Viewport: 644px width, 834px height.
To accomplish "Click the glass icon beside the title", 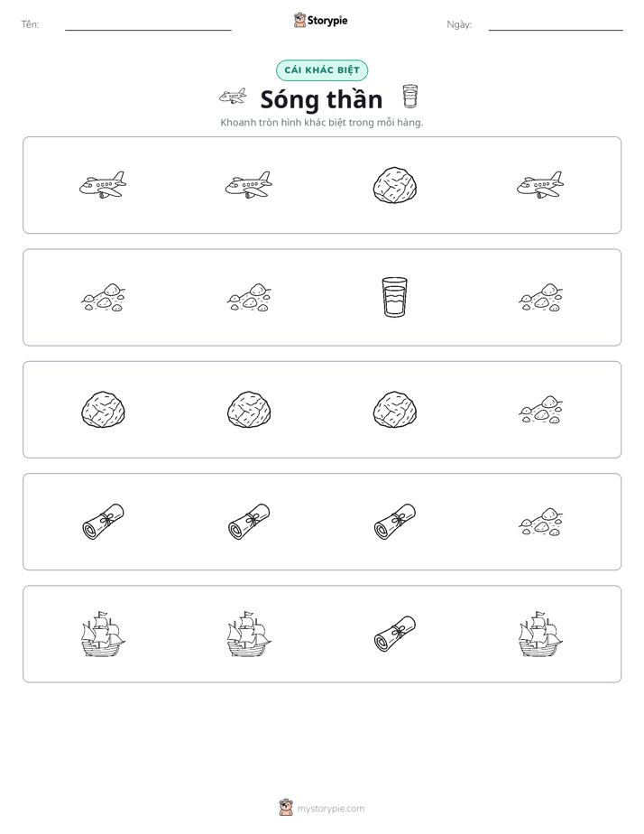I will (410, 97).
